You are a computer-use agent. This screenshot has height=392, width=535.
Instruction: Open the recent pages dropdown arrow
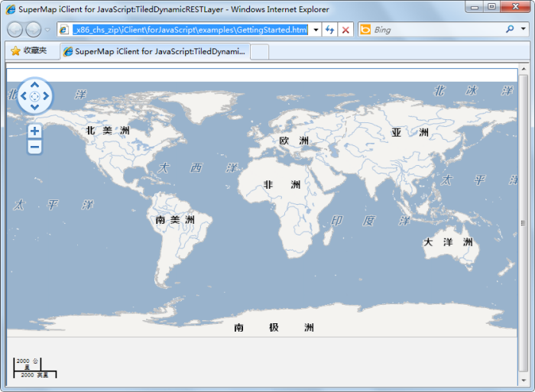[x=47, y=30]
